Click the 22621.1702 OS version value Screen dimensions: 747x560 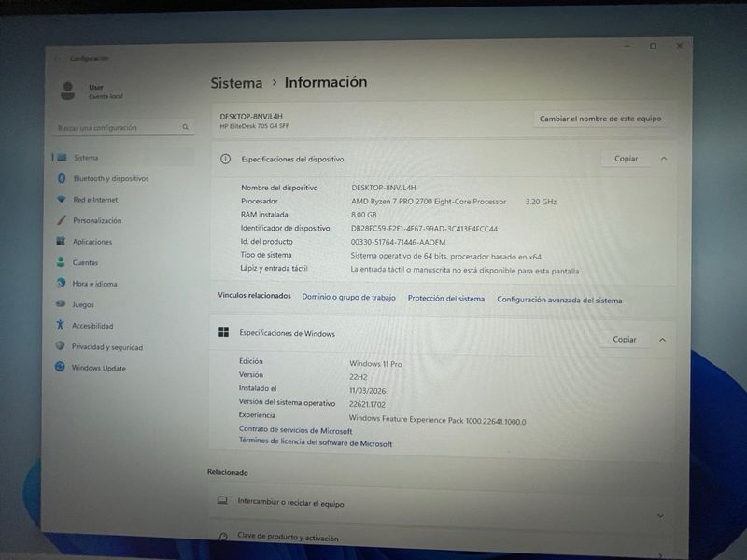point(367,404)
